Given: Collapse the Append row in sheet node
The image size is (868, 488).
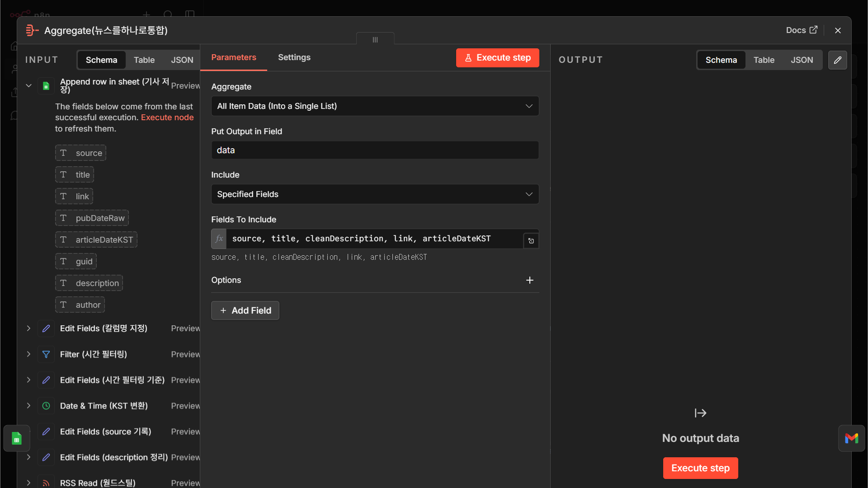Looking at the screenshot, I should pyautogui.click(x=28, y=85).
